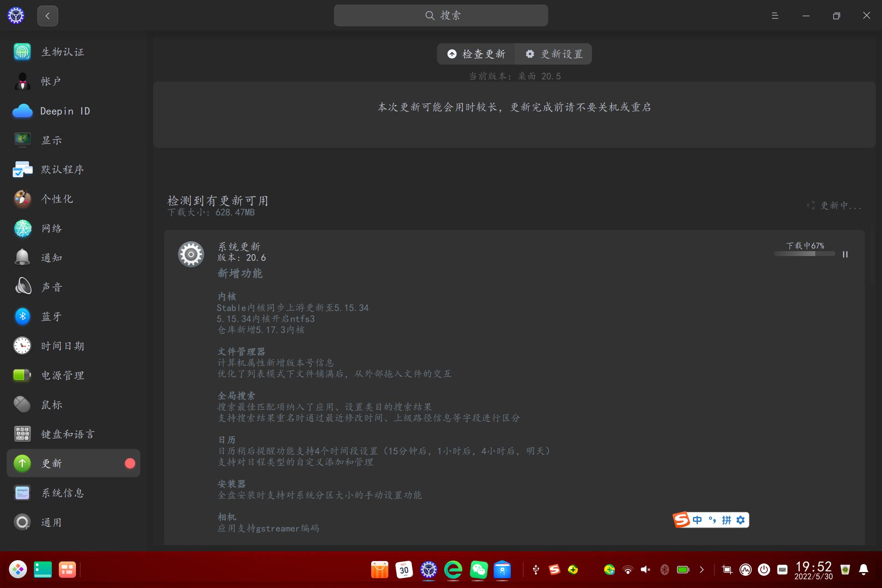Expand hidden tray icons with the chevron arrow

pos(702,569)
